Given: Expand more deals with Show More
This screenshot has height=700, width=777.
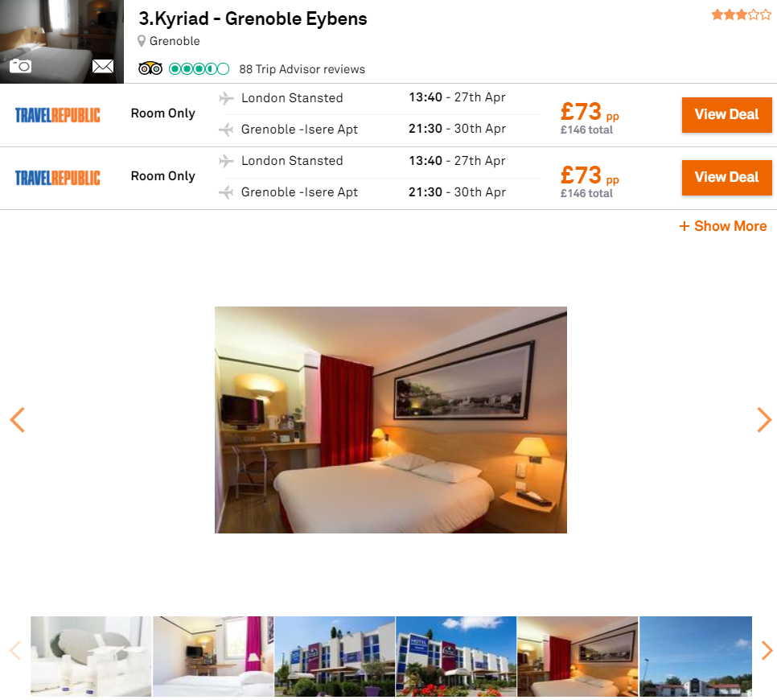Looking at the screenshot, I should 723,226.
